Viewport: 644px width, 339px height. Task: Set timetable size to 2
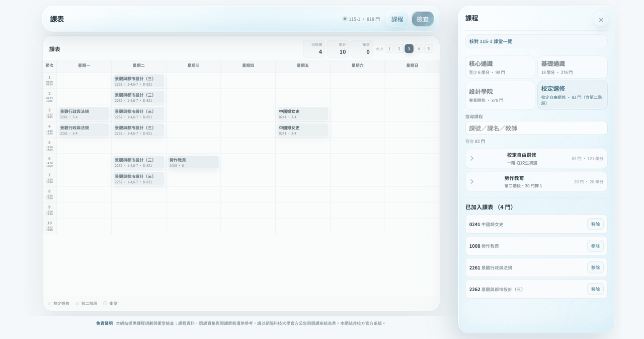tap(399, 49)
